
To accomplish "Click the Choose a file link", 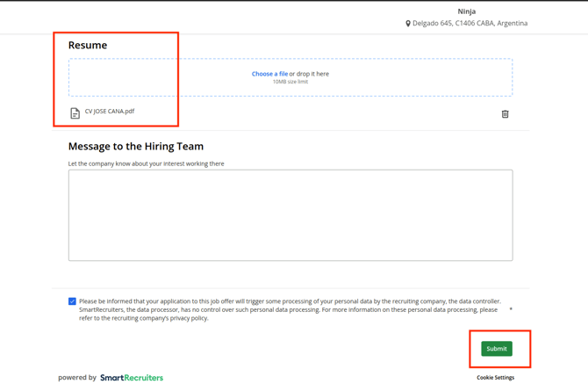I will (269, 74).
